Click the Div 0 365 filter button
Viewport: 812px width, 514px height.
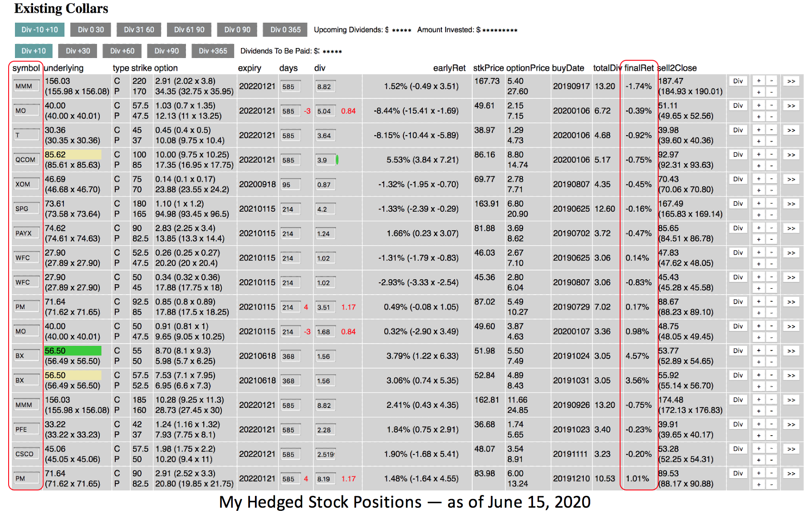click(x=285, y=29)
